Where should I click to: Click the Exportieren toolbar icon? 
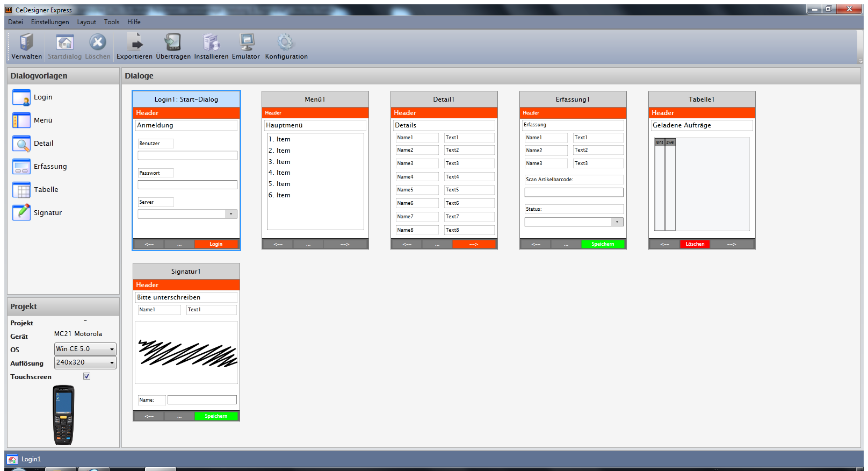134,42
